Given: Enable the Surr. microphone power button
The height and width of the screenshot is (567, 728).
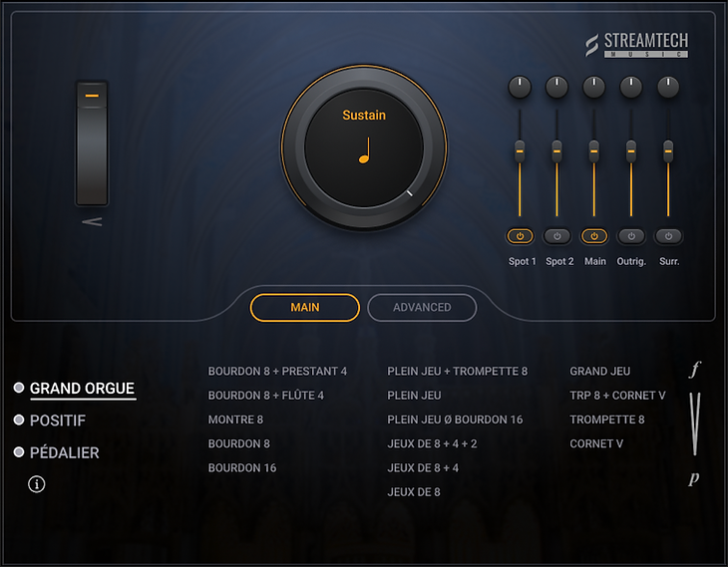Looking at the screenshot, I should [668, 236].
